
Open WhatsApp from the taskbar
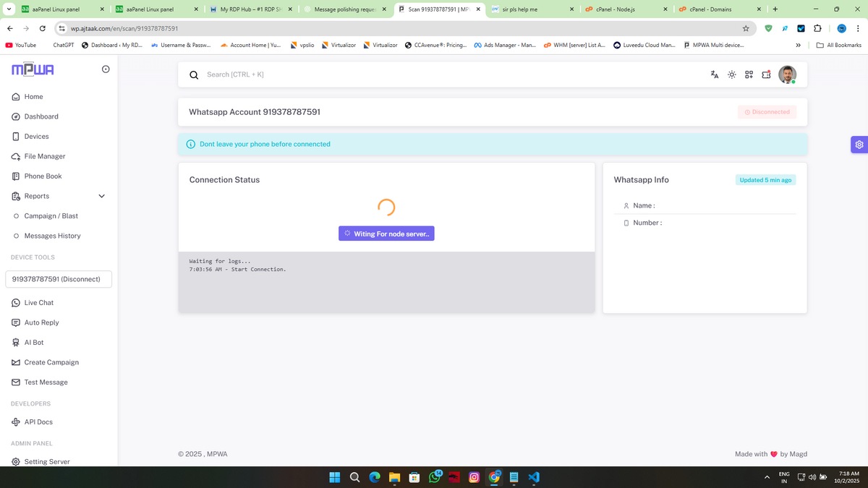pyautogui.click(x=435, y=477)
